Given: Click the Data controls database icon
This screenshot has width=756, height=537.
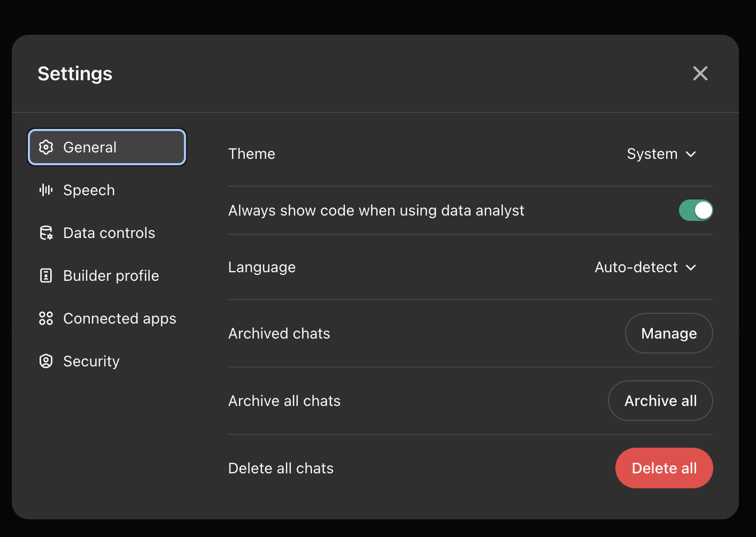Looking at the screenshot, I should click(x=46, y=233).
